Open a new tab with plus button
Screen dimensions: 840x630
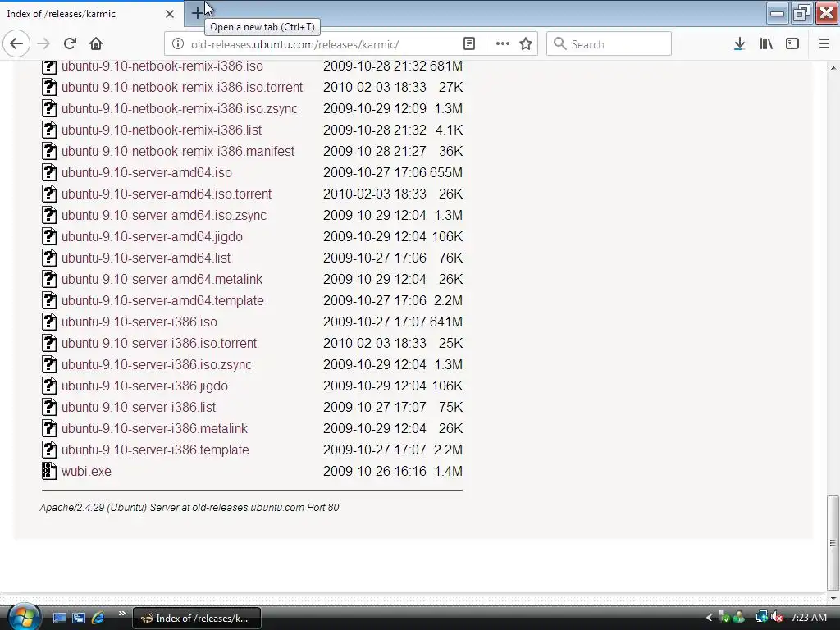(x=197, y=13)
